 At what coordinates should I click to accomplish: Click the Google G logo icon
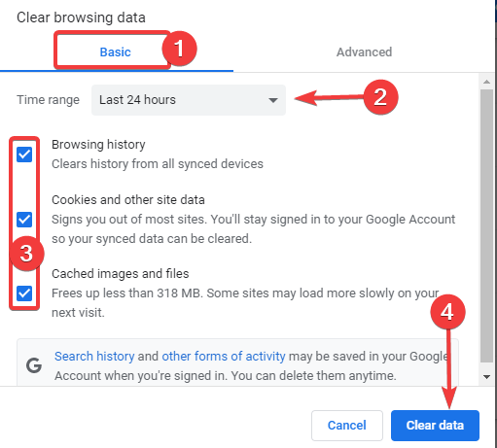34,365
